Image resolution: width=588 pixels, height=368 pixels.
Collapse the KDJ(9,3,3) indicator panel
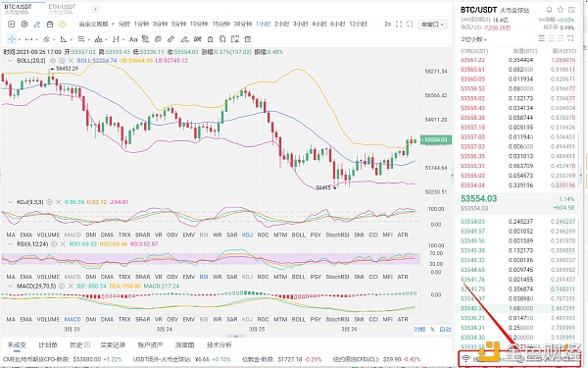pyautogui.click(x=10, y=202)
